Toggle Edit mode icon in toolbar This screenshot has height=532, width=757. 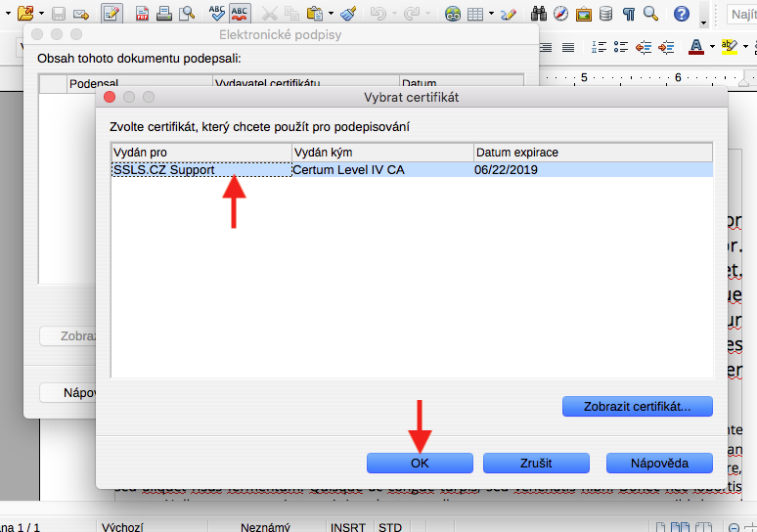111,14
